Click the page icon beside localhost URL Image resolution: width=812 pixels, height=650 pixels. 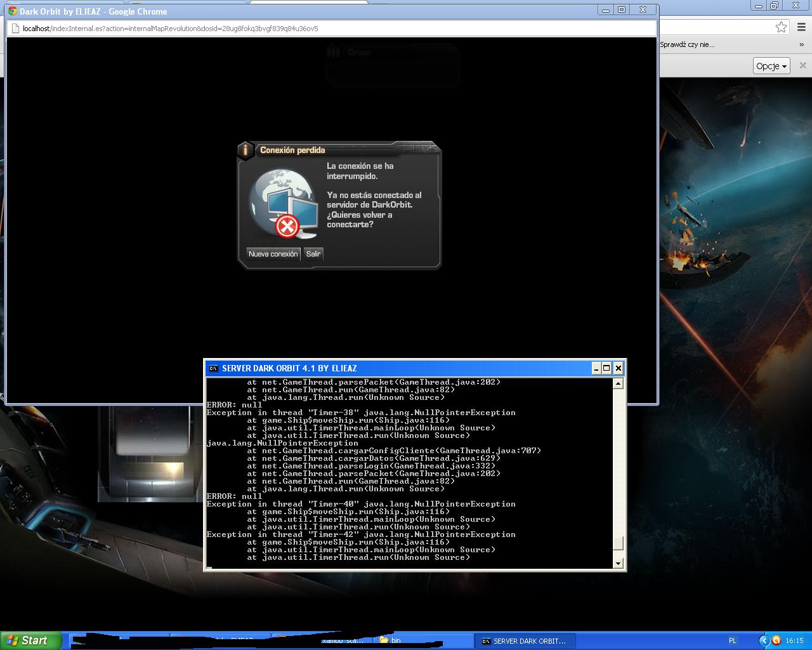[15, 29]
